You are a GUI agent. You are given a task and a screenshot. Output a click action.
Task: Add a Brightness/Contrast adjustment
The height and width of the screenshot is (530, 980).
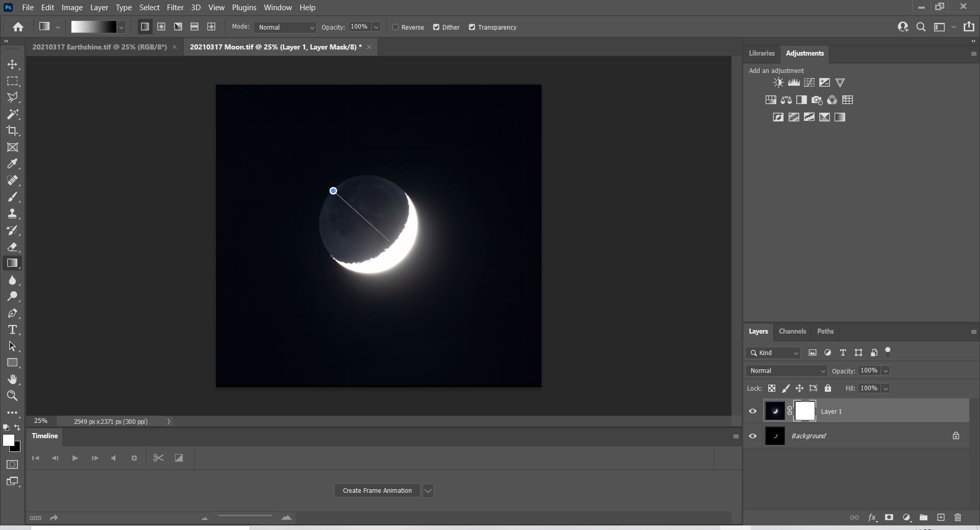point(778,83)
